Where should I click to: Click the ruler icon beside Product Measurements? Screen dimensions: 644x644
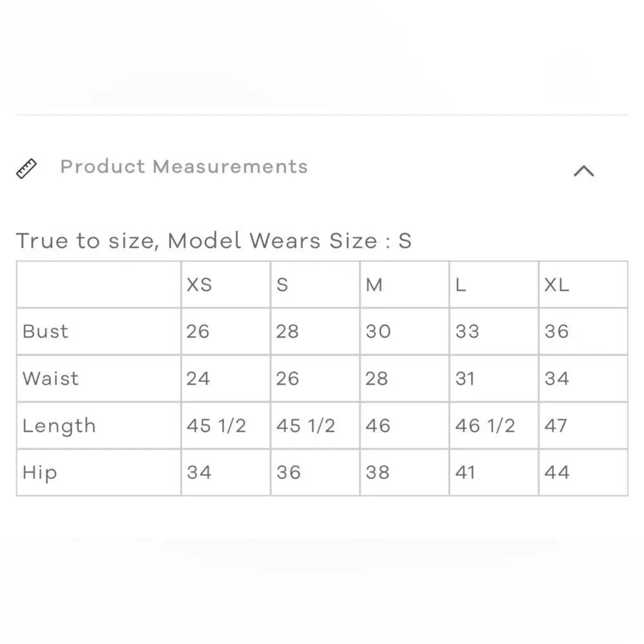(26, 168)
